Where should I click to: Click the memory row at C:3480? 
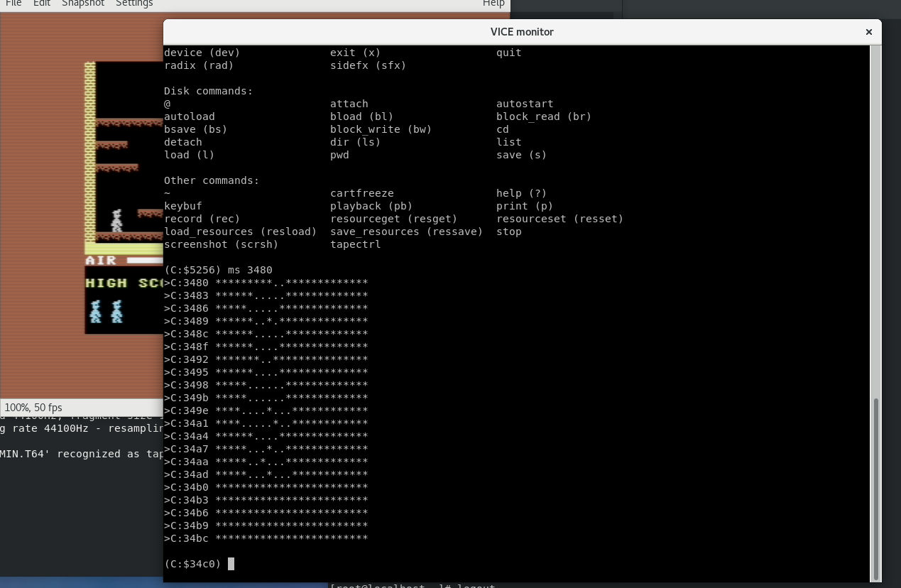pyautogui.click(x=266, y=283)
